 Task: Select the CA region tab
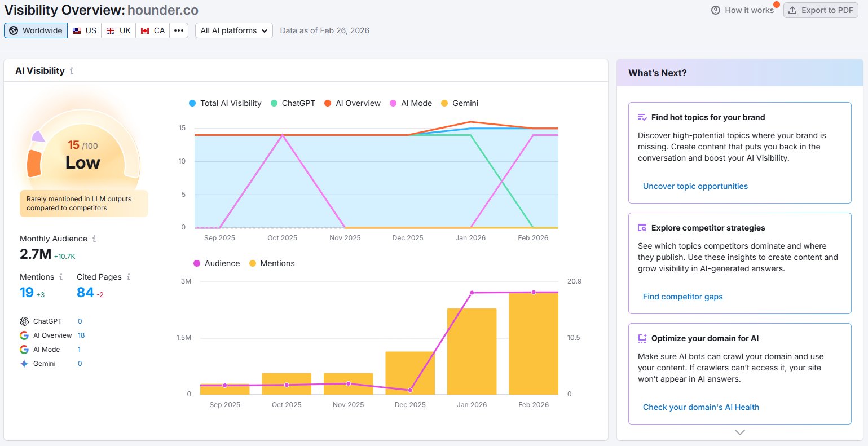[153, 30]
